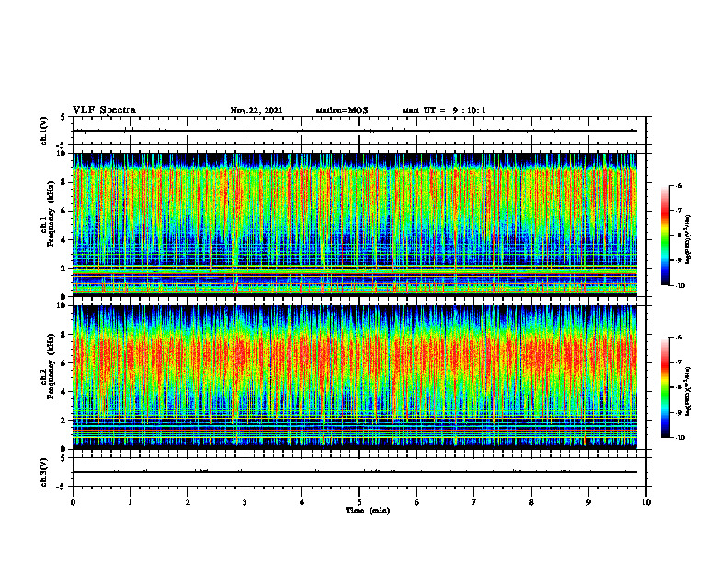Click the time axis tick label "6"
This screenshot has width=728, height=563.
417,502
